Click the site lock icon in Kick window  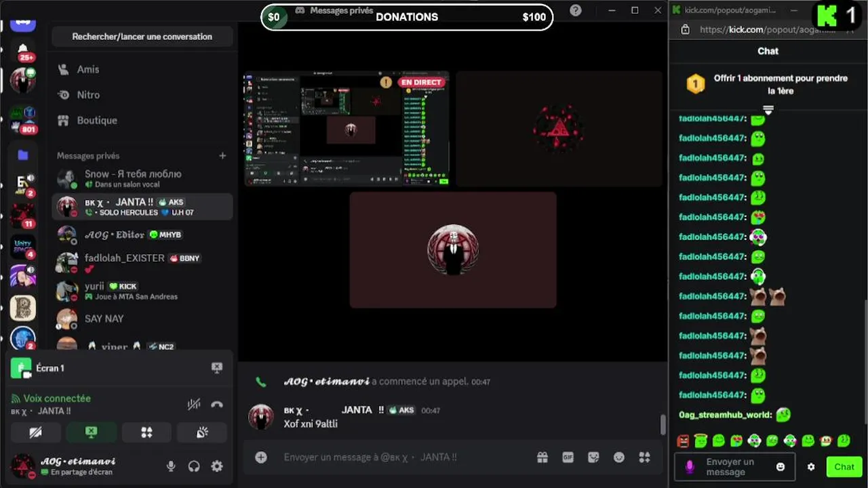[686, 30]
